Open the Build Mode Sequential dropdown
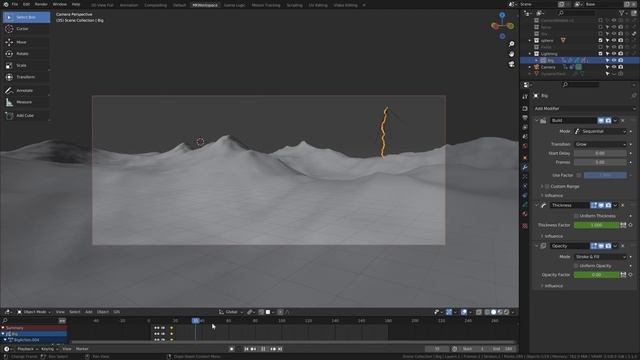Image resolution: width=640 pixels, height=360 pixels. (600, 131)
